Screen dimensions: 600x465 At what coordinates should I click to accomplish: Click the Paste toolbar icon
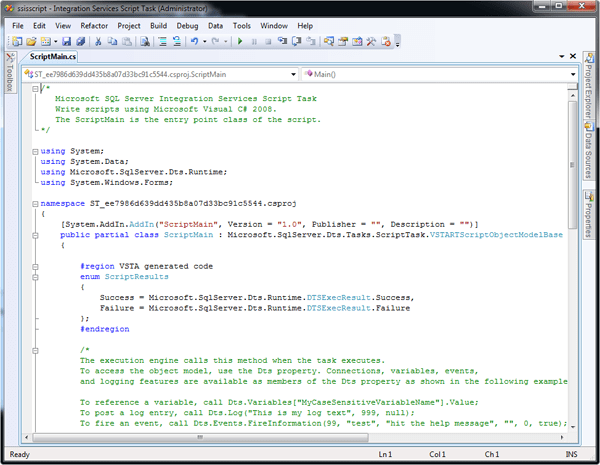click(127, 41)
